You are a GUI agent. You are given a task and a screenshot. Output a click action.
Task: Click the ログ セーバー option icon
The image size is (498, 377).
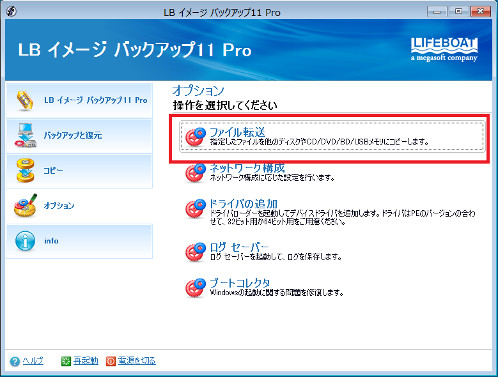pyautogui.click(x=195, y=252)
